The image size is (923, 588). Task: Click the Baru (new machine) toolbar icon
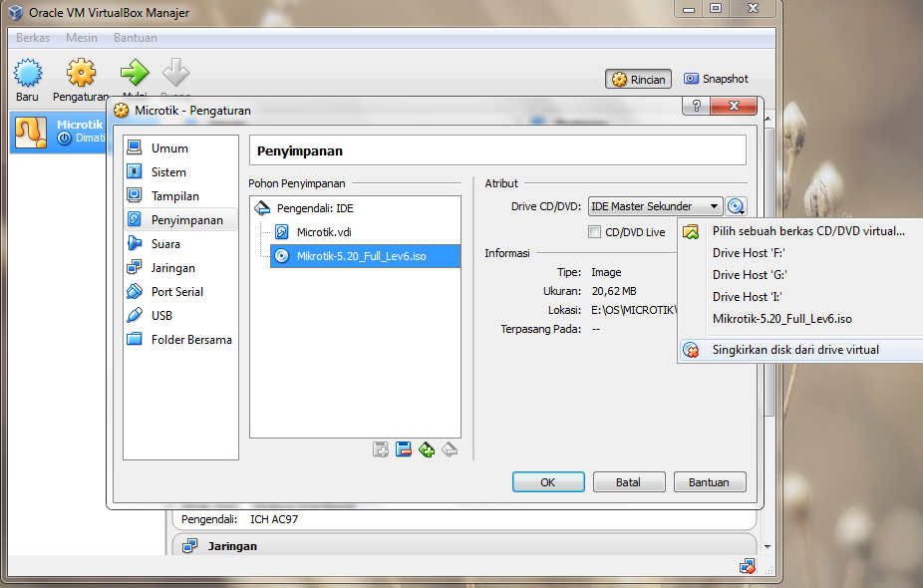(x=28, y=73)
